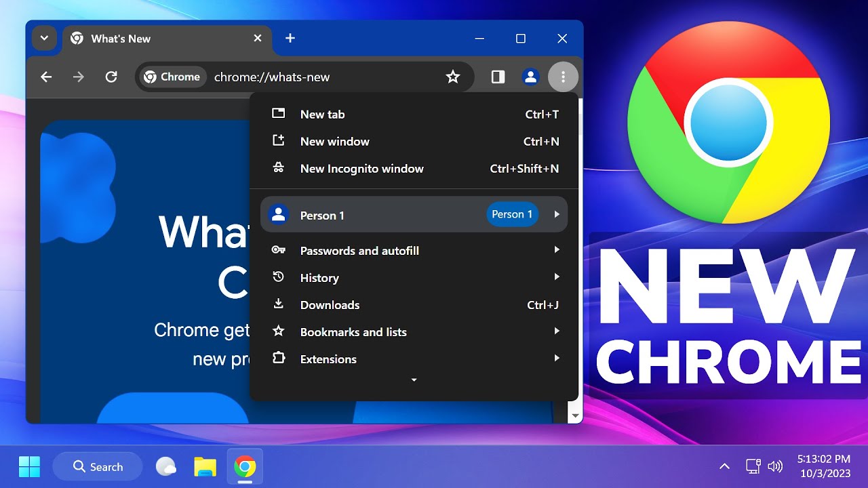868x488 pixels.
Task: Choose New Incognito window menu entry
Action: click(x=414, y=169)
